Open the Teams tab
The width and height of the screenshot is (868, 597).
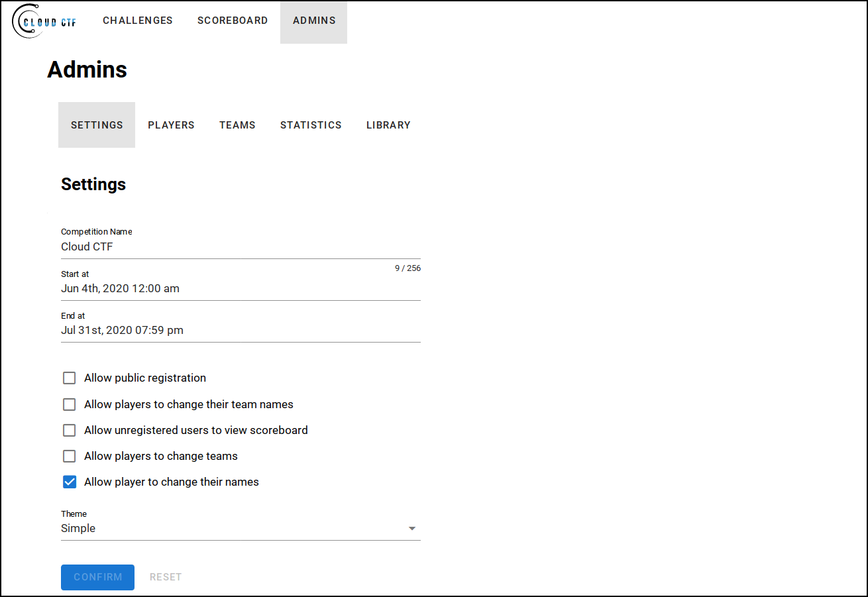tap(237, 125)
